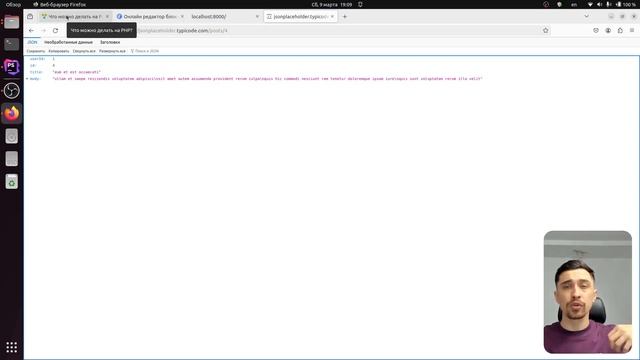
Task: Click 'Развернуть все' to expand all
Action: (112, 51)
